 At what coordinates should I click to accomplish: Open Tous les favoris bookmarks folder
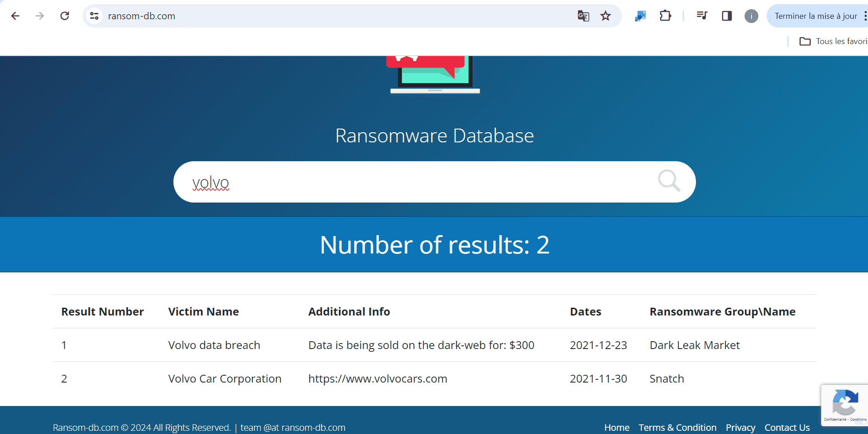point(833,41)
